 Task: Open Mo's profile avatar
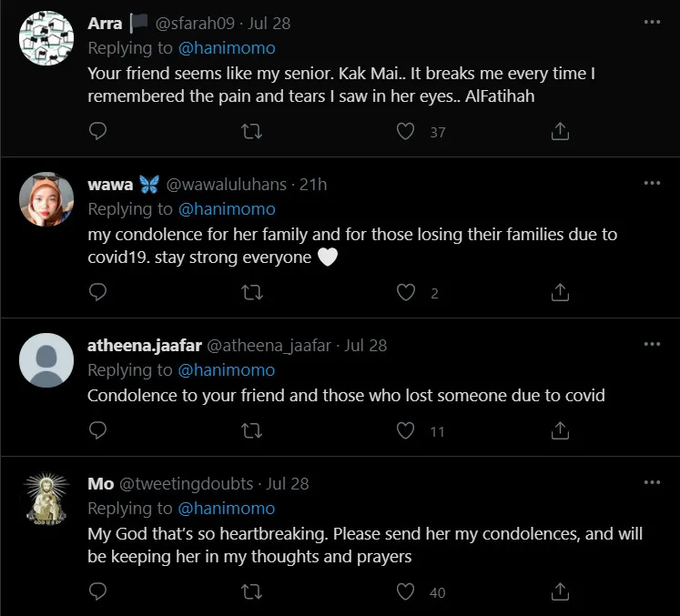pos(46,500)
